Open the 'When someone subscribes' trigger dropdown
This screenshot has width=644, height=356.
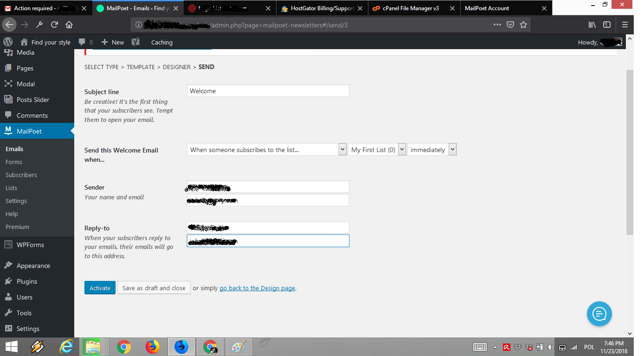267,149
